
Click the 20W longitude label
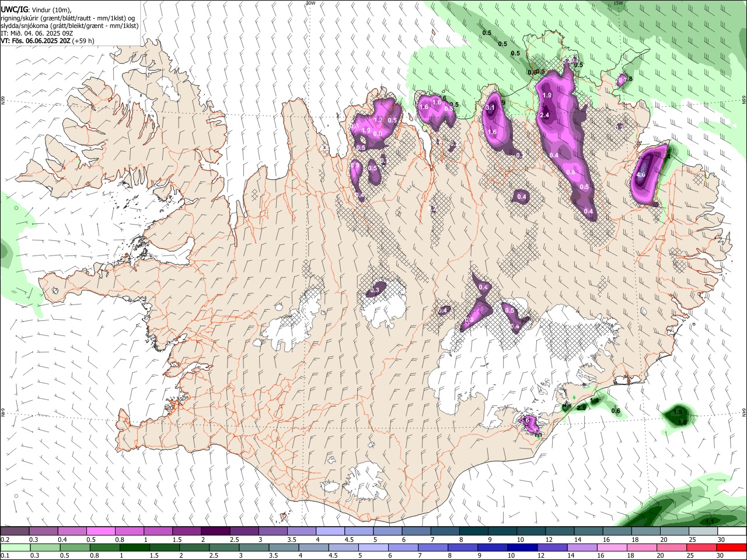[310, 3]
